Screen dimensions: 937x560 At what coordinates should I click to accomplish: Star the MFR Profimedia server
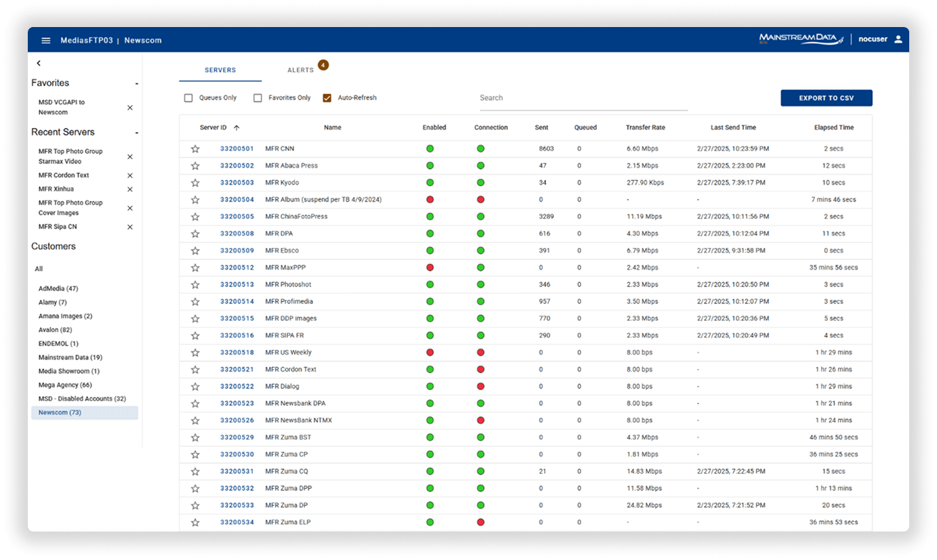(x=195, y=301)
